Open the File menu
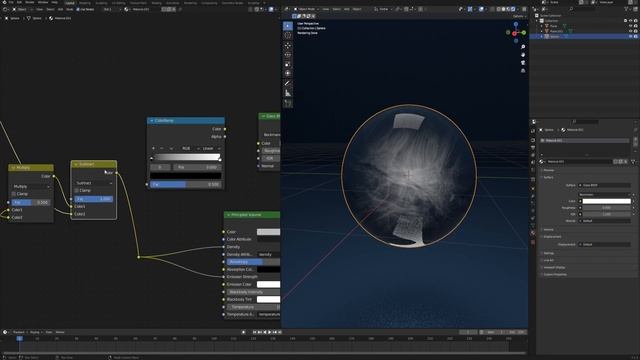Screen dimensions: 640x360 pos(11,2)
